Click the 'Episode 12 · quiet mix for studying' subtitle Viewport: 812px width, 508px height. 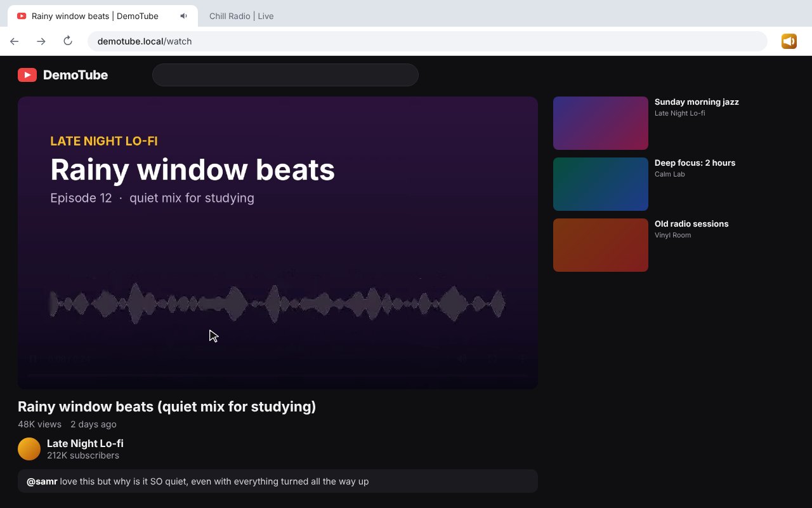(152, 198)
